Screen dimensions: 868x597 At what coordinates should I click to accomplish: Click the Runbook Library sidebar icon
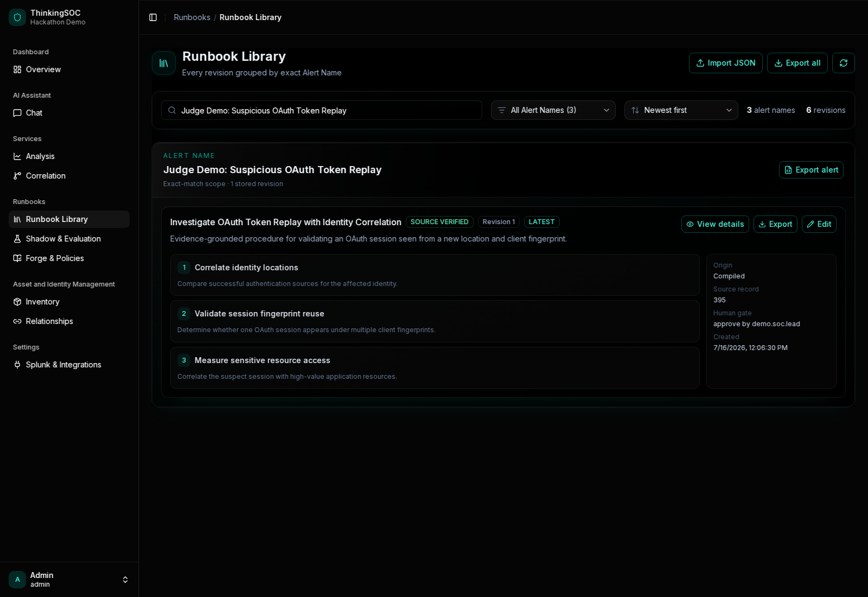click(17, 219)
